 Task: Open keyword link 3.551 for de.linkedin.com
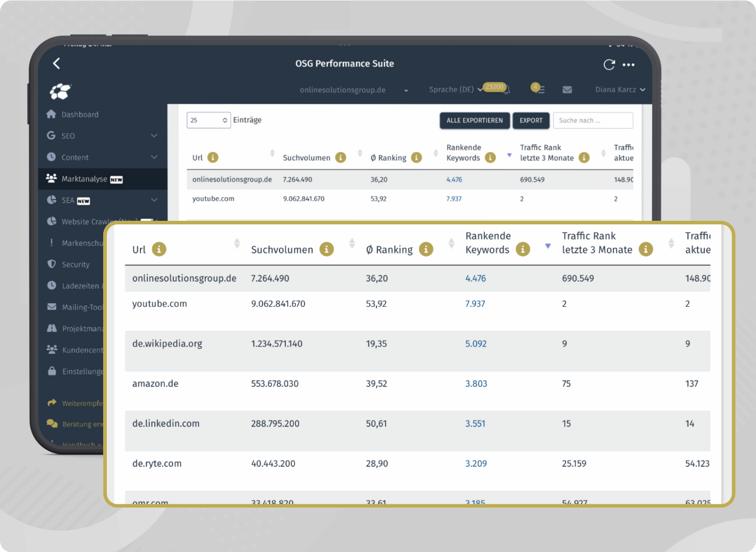475,424
